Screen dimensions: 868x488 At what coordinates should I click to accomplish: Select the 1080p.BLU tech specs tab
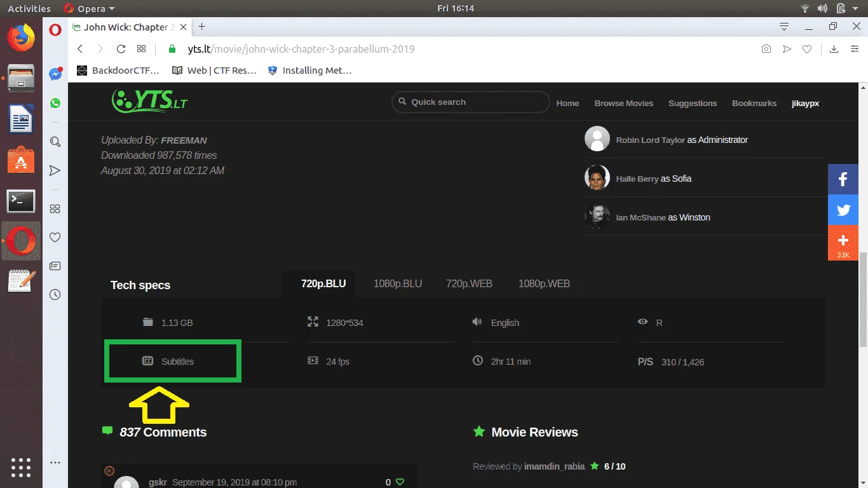pyautogui.click(x=398, y=283)
